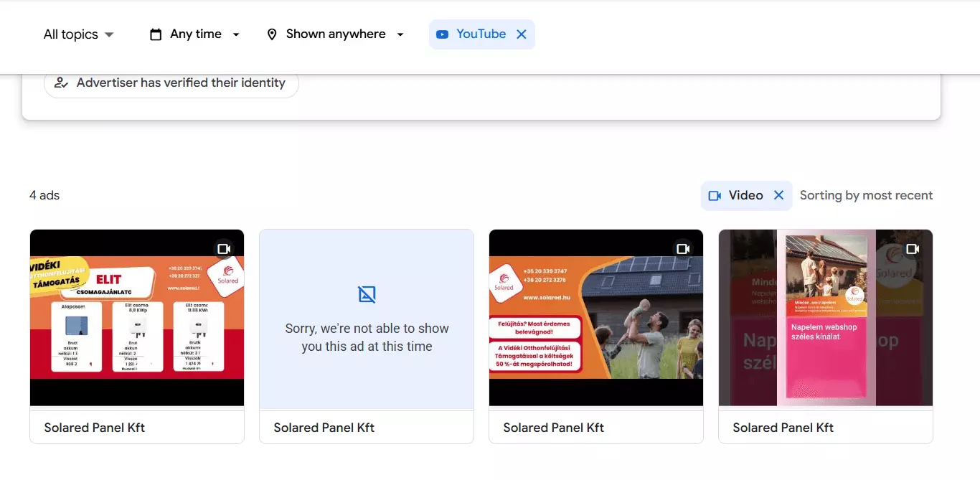980x480 pixels.
Task: Click the location pin icon
Action: tap(272, 34)
